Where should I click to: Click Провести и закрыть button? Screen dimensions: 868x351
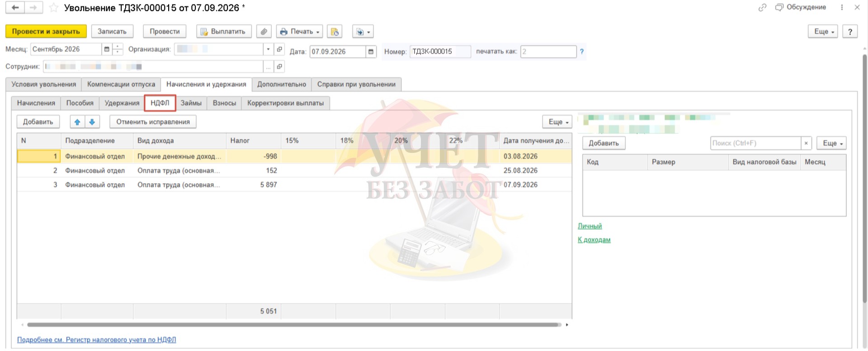click(46, 32)
